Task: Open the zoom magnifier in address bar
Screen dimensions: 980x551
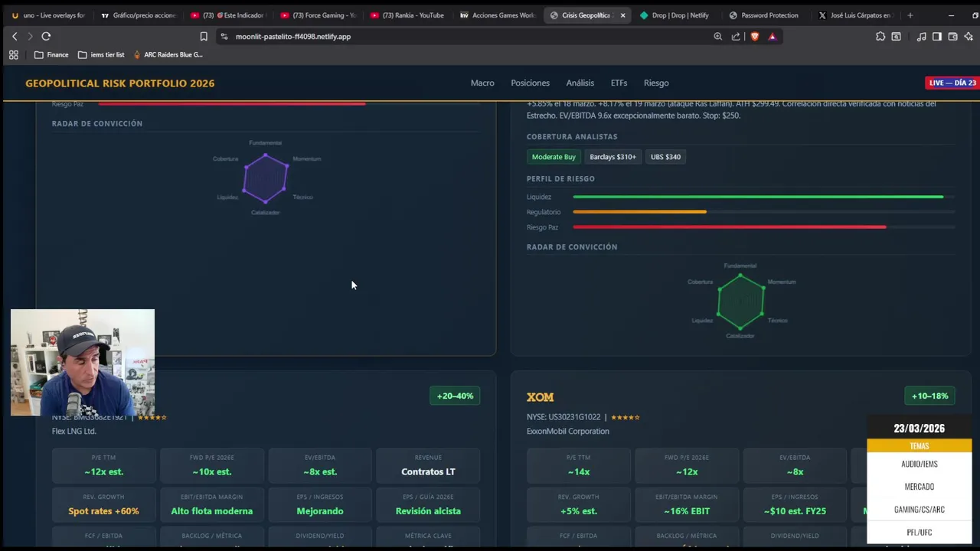Action: click(x=718, y=36)
